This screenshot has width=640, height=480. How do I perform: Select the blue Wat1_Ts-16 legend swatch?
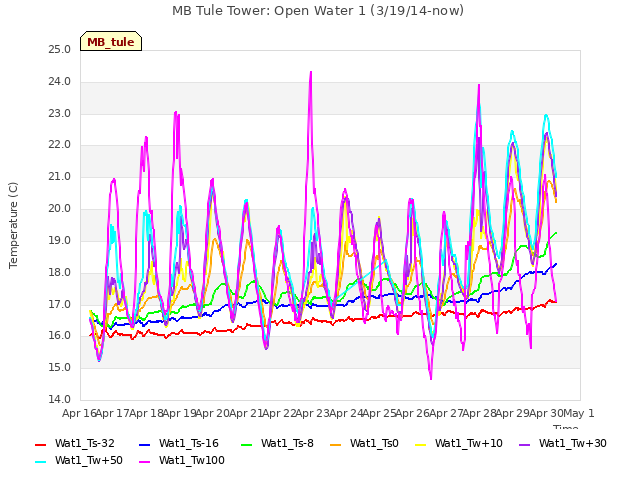point(144,444)
